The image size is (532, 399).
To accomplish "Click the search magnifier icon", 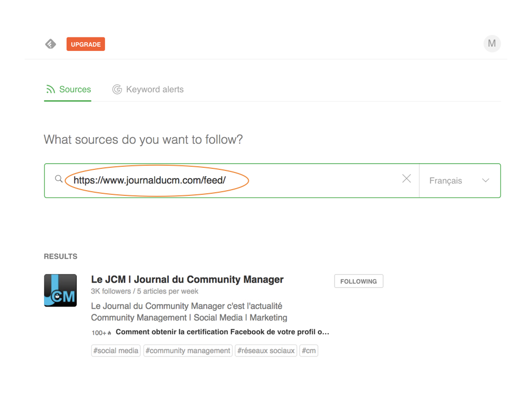I will click(x=59, y=179).
